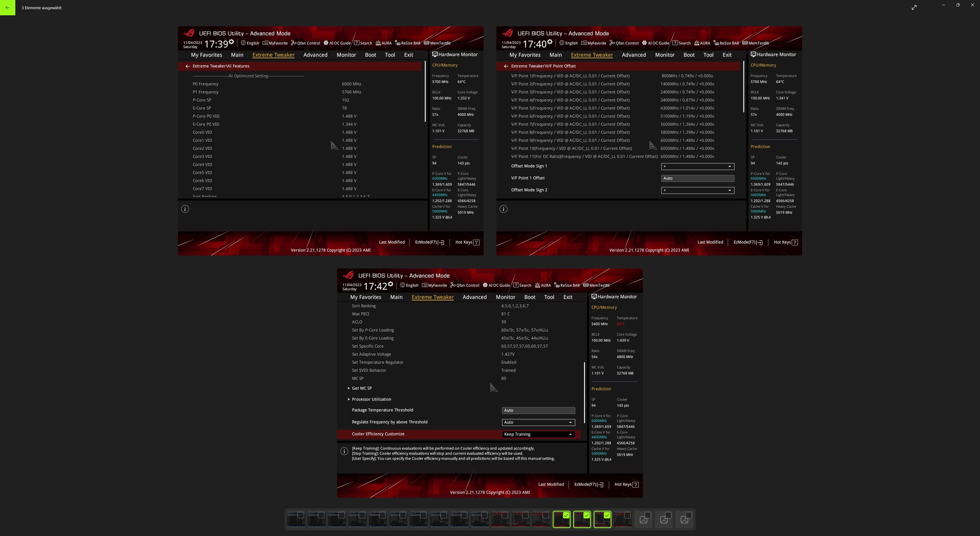
Task: Open the second thumbnail in the strip
Action: pyautogui.click(x=316, y=519)
